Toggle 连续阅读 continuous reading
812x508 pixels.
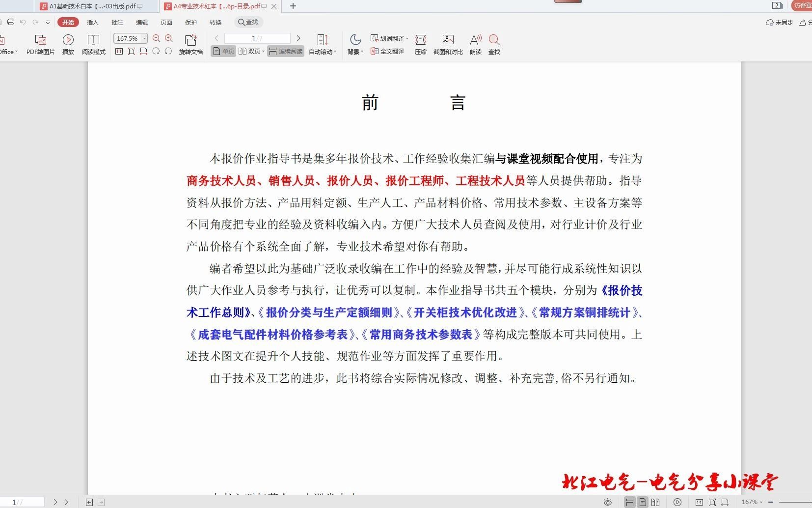tap(286, 51)
